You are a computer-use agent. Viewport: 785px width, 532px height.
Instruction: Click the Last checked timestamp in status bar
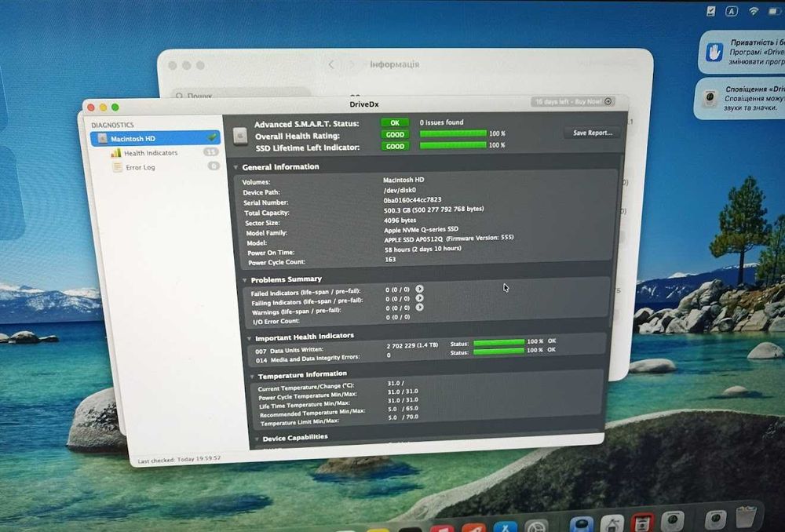coord(179,460)
